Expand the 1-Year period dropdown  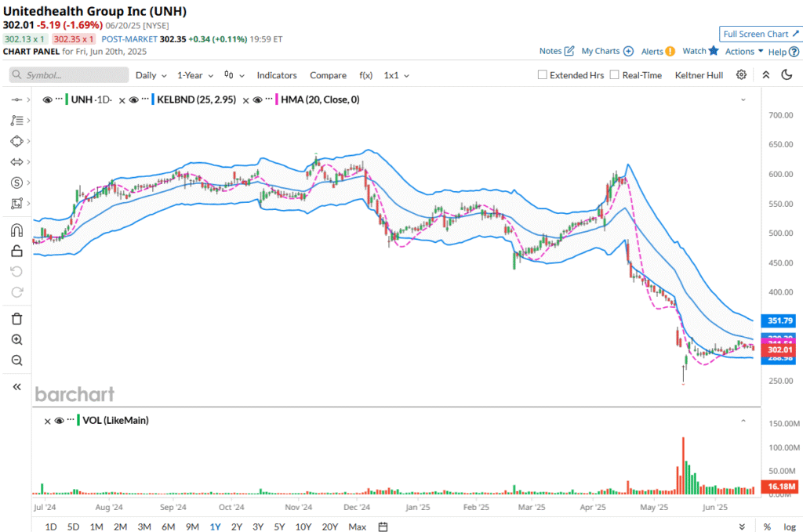click(x=195, y=75)
